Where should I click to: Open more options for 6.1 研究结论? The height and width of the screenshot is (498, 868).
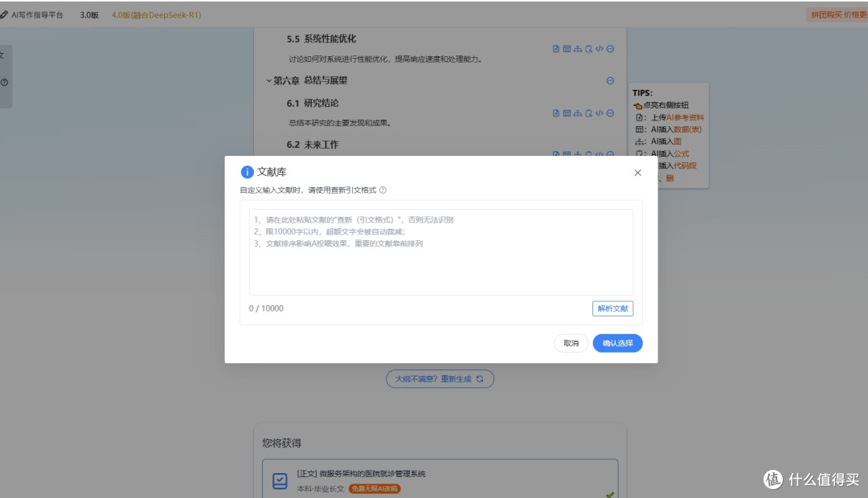[x=610, y=113]
